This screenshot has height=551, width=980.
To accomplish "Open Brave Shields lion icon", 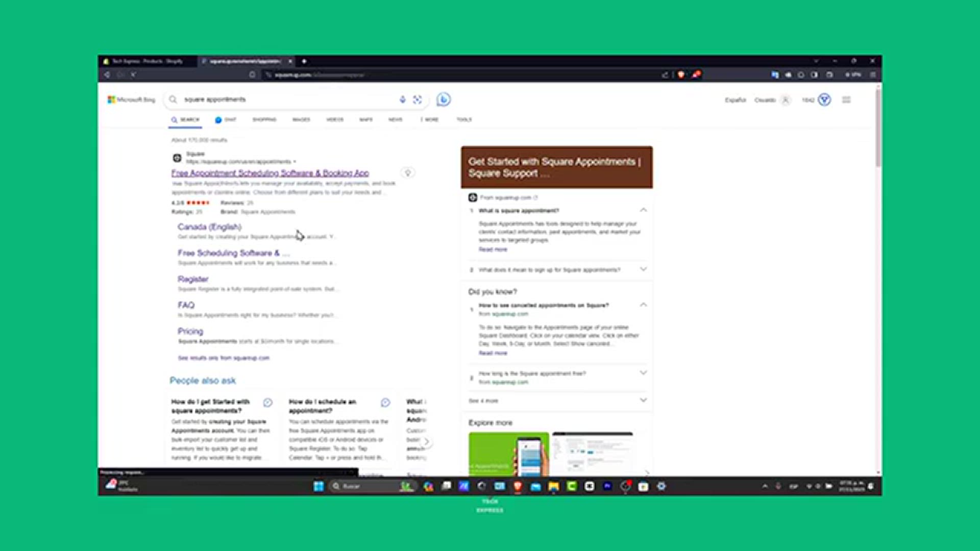I will tap(680, 74).
